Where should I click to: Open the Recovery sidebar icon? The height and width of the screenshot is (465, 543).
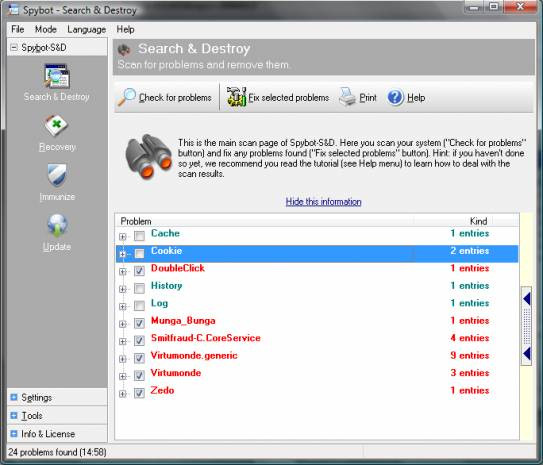pyautogui.click(x=57, y=126)
